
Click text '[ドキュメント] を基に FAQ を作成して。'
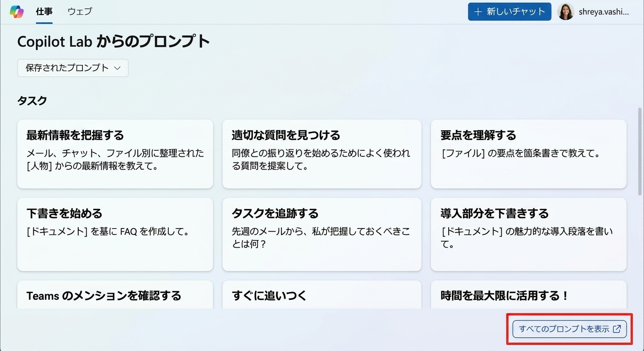click(108, 232)
